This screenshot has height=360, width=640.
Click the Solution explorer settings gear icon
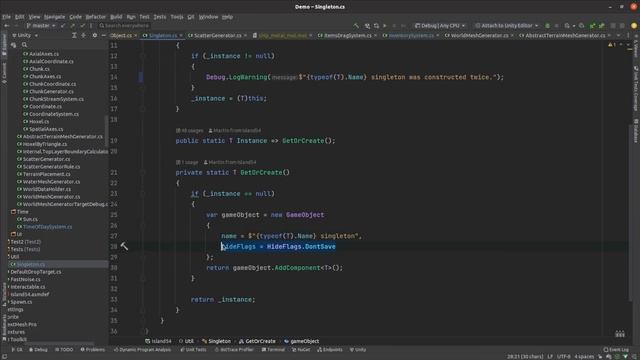(95, 36)
